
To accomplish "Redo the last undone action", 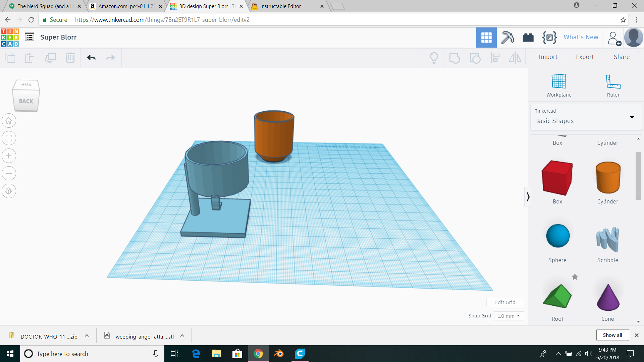I will 111,58.
